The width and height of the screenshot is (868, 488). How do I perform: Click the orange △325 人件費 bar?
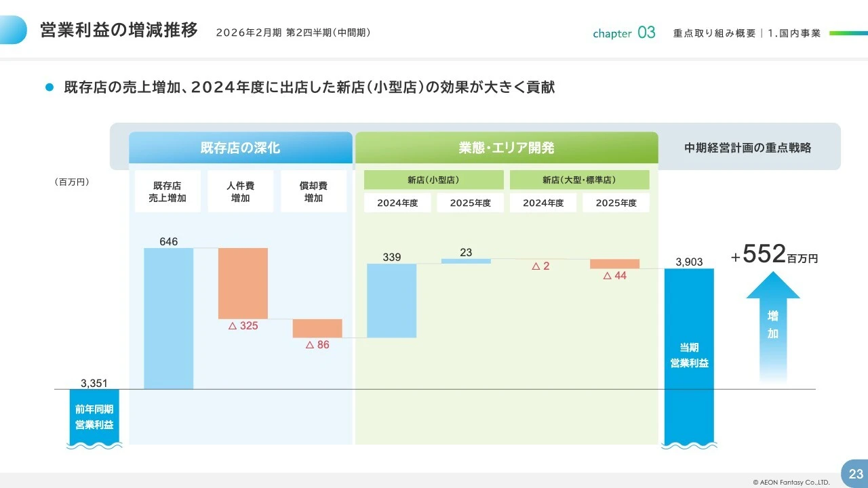(x=243, y=283)
